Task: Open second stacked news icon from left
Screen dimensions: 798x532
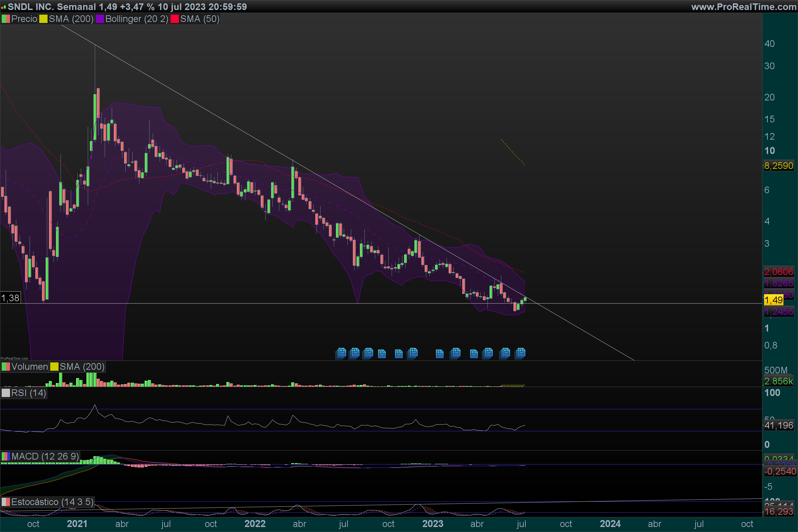Action: (x=354, y=353)
